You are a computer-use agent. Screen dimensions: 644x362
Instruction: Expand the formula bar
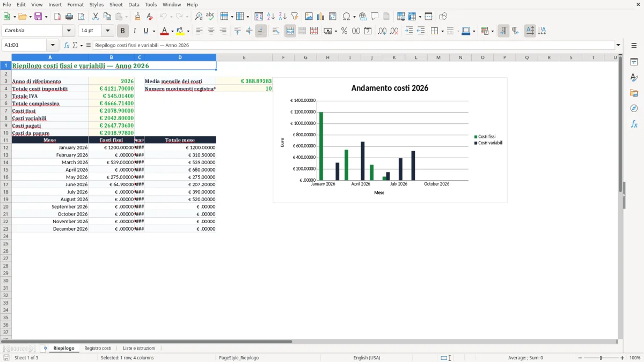click(x=618, y=46)
